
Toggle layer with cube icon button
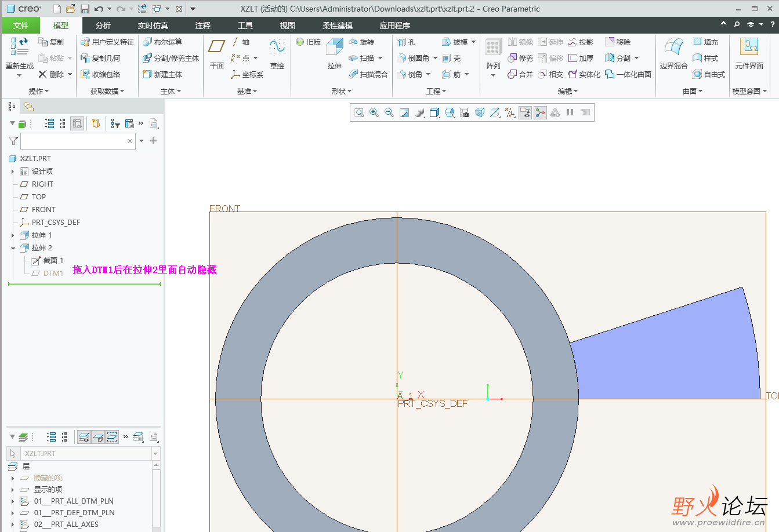[x=98, y=437]
